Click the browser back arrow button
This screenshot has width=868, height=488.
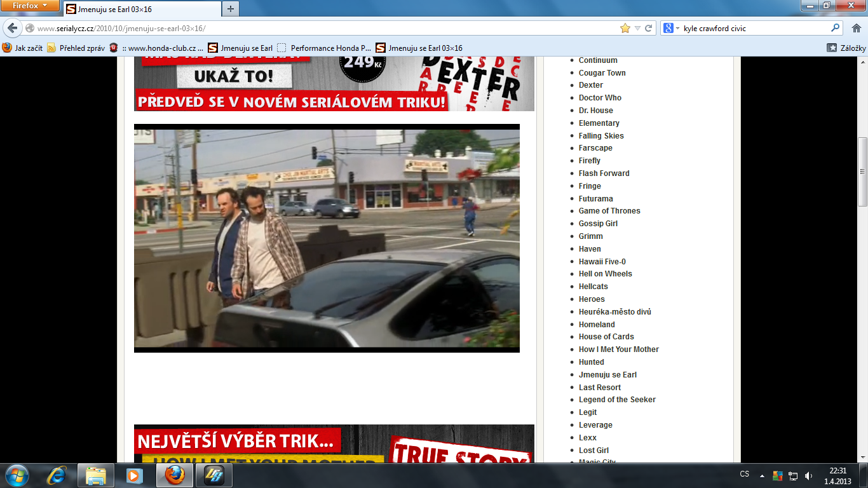point(13,28)
